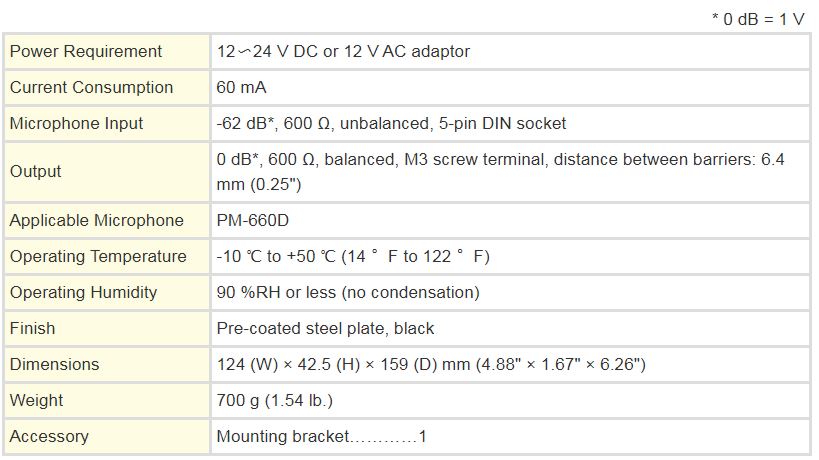Click the 60 mA value cell
This screenshot has width=819, height=460.
point(241,87)
